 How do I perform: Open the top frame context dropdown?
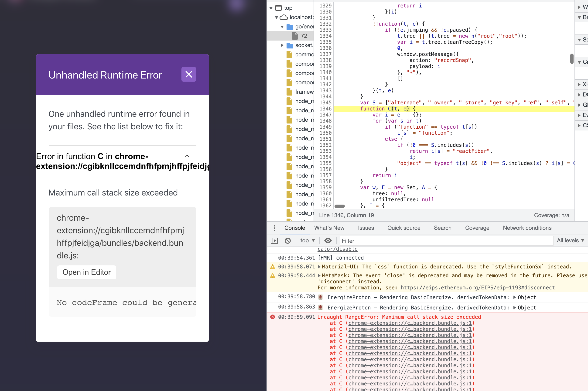(x=307, y=240)
